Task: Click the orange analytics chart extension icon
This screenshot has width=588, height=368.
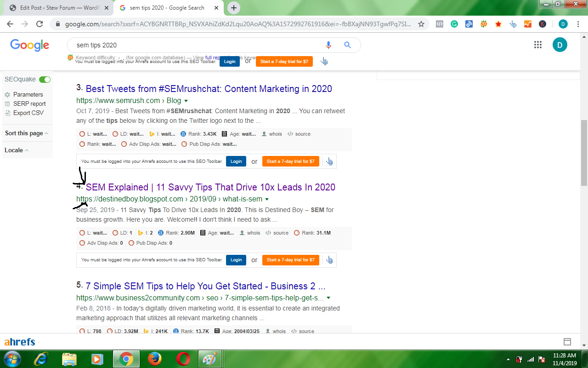Action: [x=528, y=24]
